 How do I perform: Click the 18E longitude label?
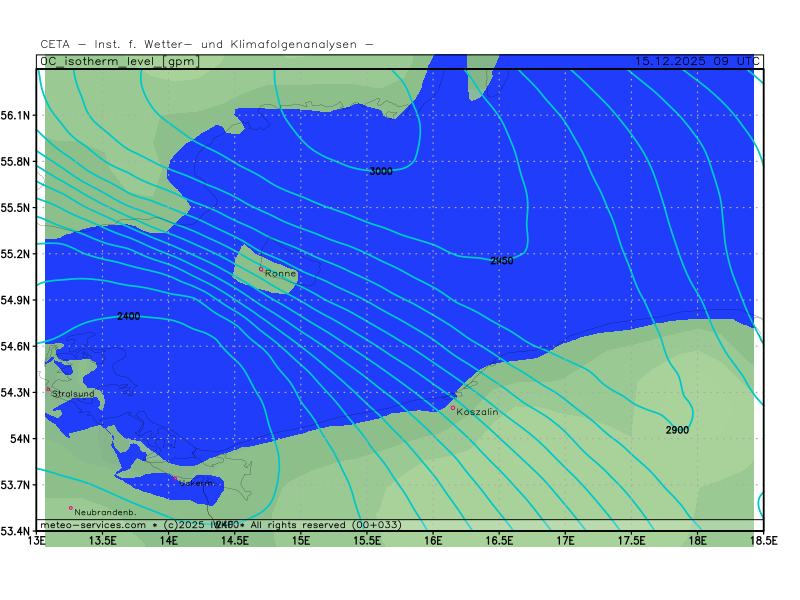click(x=697, y=541)
